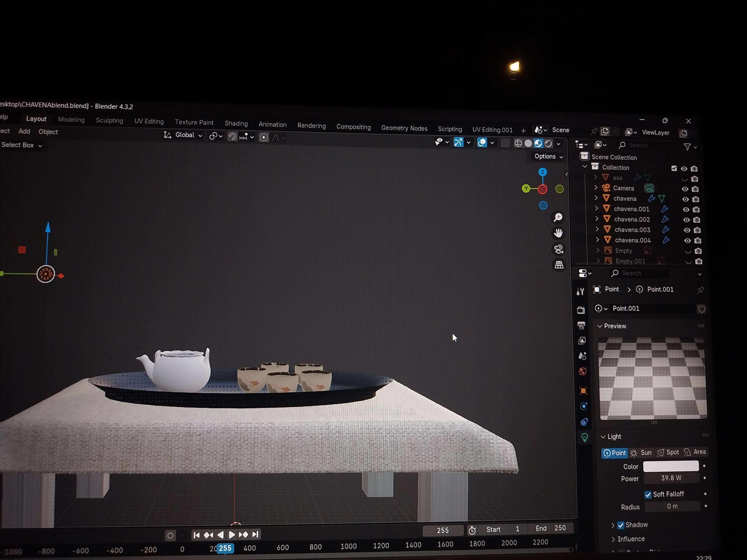This screenshot has width=747, height=560.
Task: Toggle Collection exclude checkbox
Action: (674, 168)
